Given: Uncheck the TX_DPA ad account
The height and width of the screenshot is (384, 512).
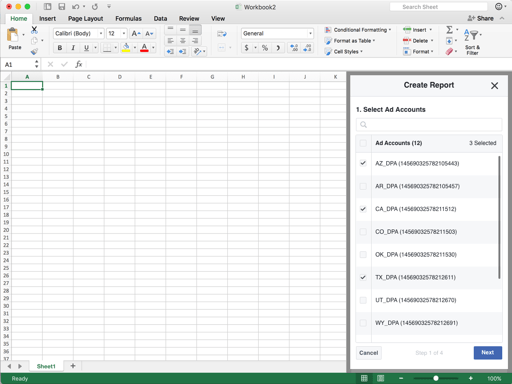Looking at the screenshot, I should pos(363,277).
